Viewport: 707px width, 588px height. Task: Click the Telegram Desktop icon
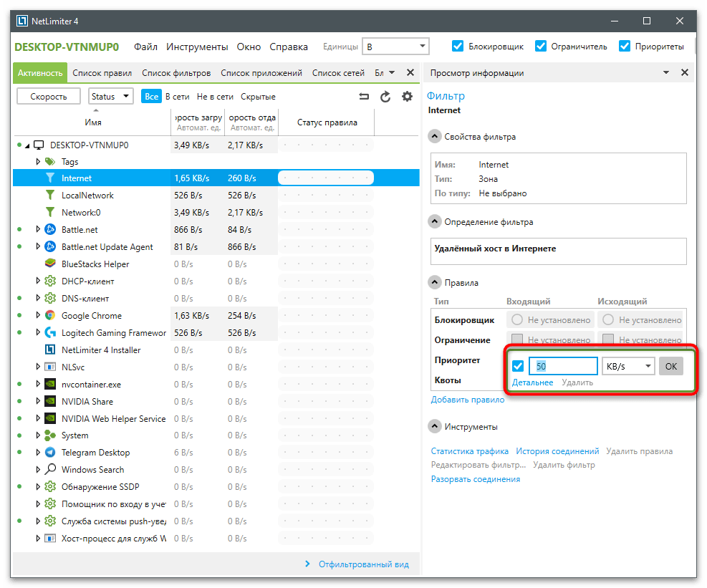(50, 452)
